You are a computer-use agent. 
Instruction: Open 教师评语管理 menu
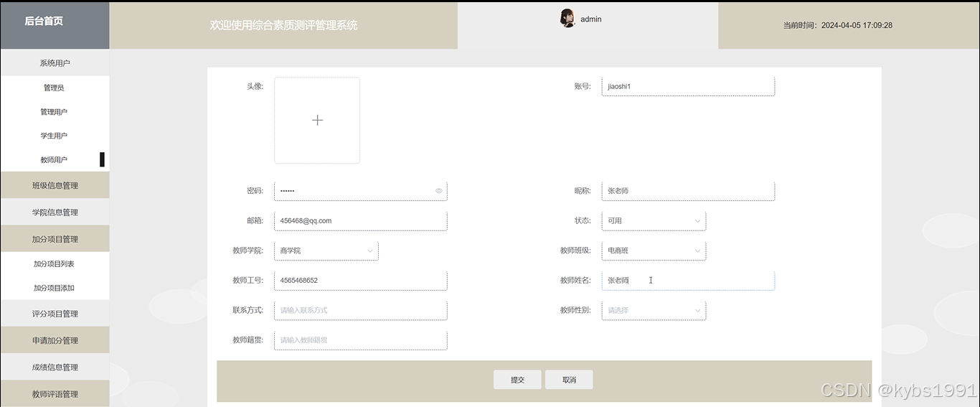55,393
